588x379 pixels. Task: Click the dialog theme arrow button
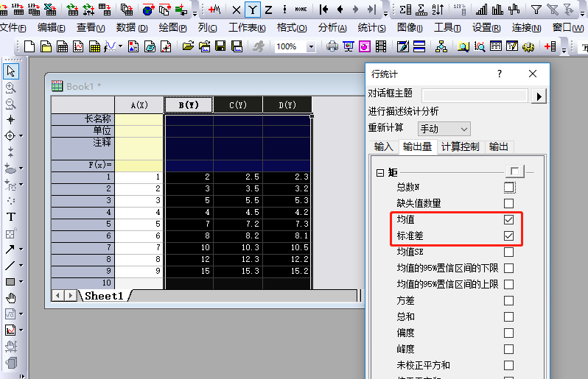539,96
